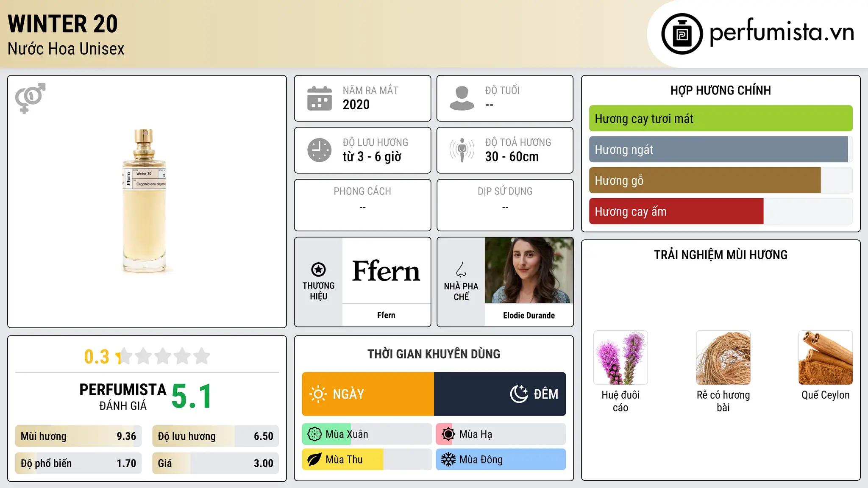Screen dimensions: 868x488
Task: Click the Elodie Durande name label
Action: coord(529,315)
